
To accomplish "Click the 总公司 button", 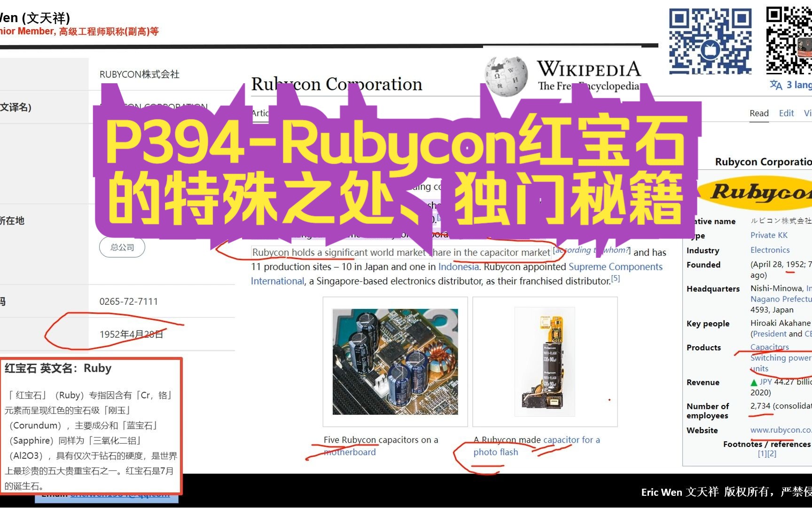I will click(x=122, y=247).
